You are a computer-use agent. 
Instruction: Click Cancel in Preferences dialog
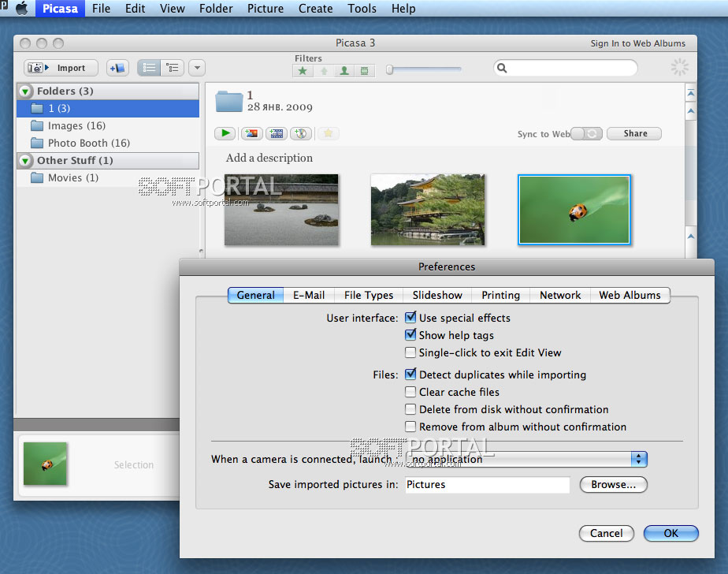[607, 533]
